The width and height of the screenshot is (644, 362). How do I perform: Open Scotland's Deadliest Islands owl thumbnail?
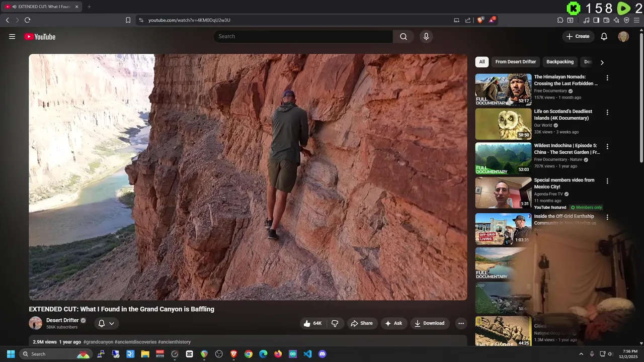pyautogui.click(x=503, y=124)
